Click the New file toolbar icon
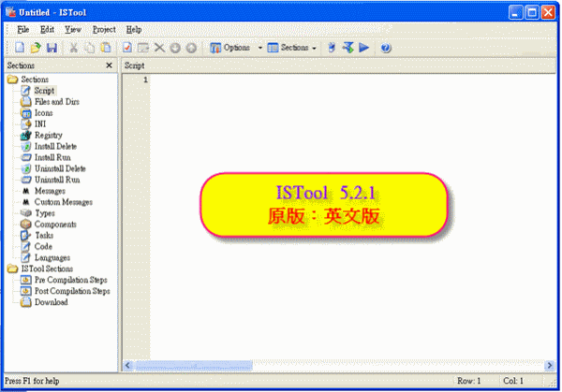Image resolution: width=562 pixels, height=392 pixels. pos(19,48)
